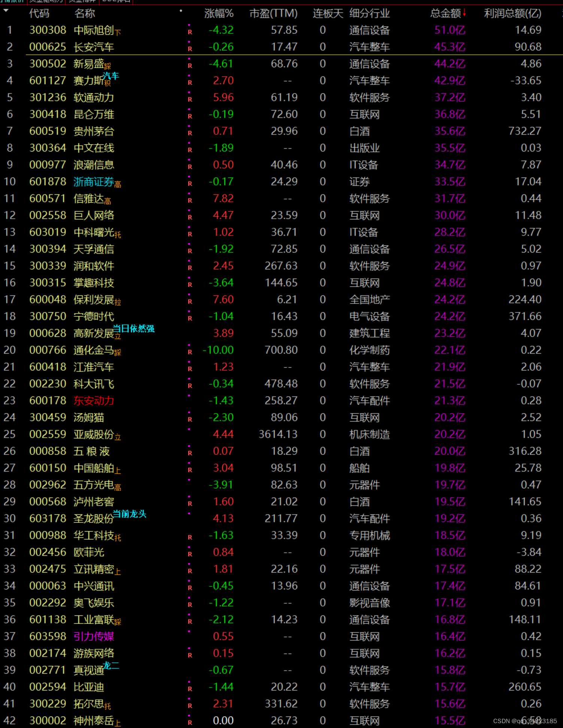Click the R marker in 神州泰岳 row
This screenshot has width=563, height=728.
[x=190, y=722]
